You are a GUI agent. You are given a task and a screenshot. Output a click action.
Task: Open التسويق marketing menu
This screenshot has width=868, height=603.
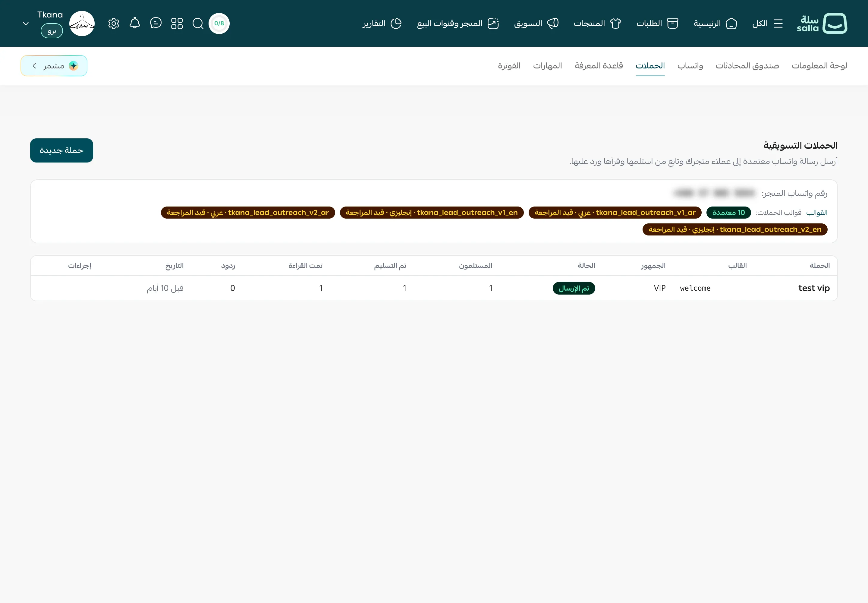536,24
